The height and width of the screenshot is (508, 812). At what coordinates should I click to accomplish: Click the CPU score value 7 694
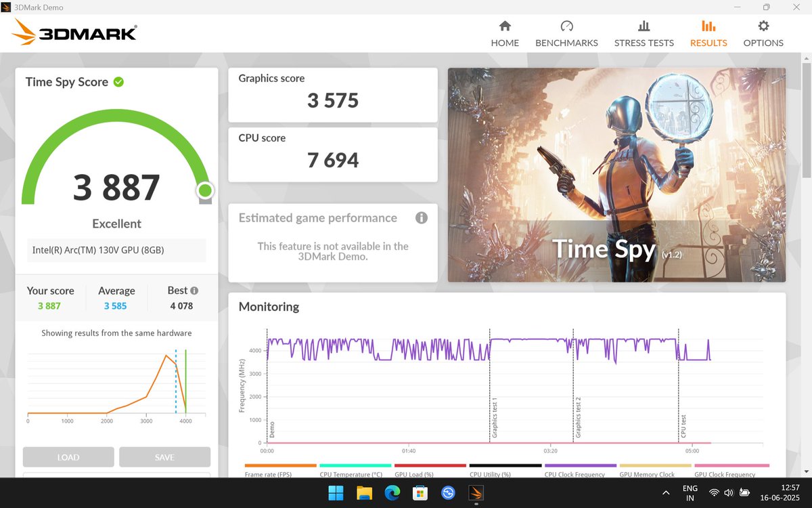(333, 161)
